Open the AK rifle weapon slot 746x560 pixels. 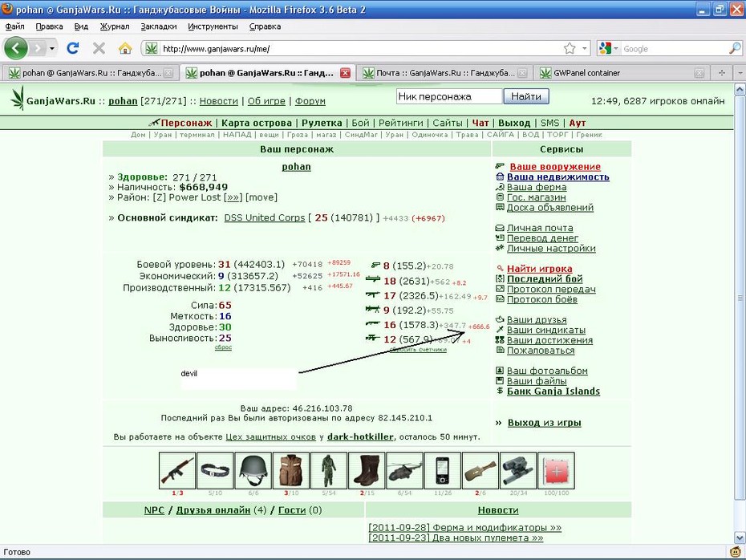pos(177,471)
